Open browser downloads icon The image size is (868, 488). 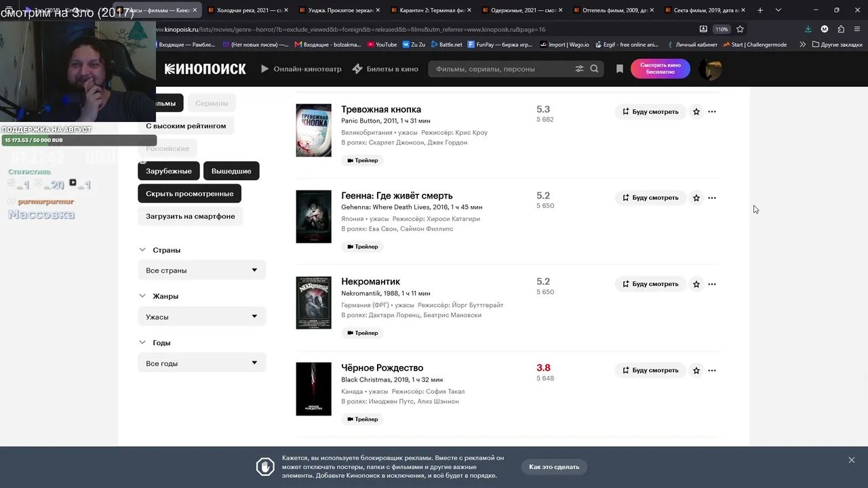pyautogui.click(x=808, y=29)
